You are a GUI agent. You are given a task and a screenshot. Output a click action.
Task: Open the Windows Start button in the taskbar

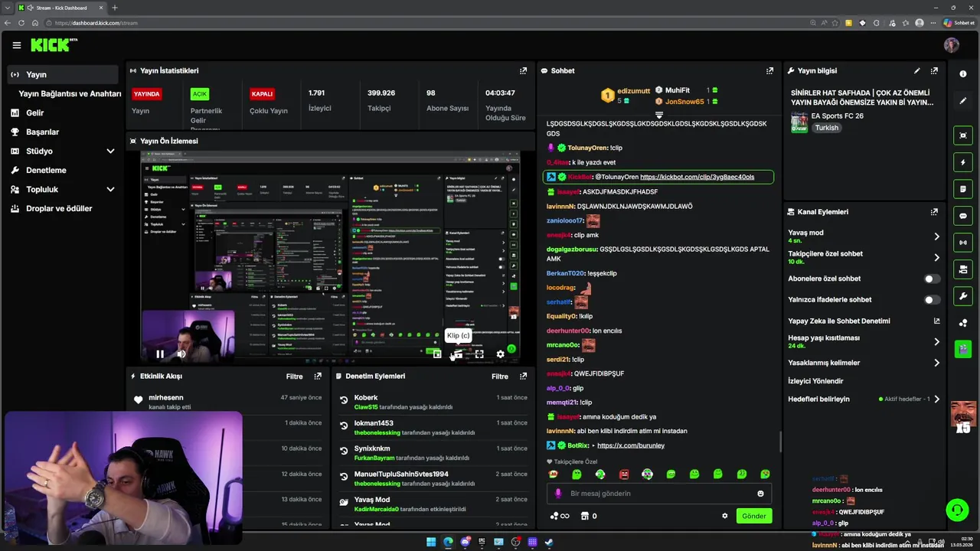pyautogui.click(x=431, y=542)
